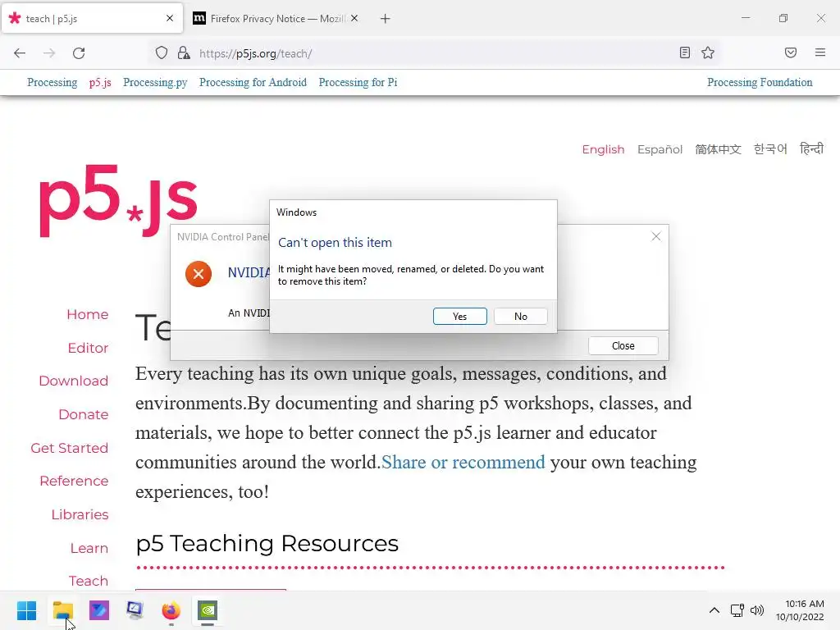Click No in Windows dialog
Screen dimensions: 840x630
521,316
